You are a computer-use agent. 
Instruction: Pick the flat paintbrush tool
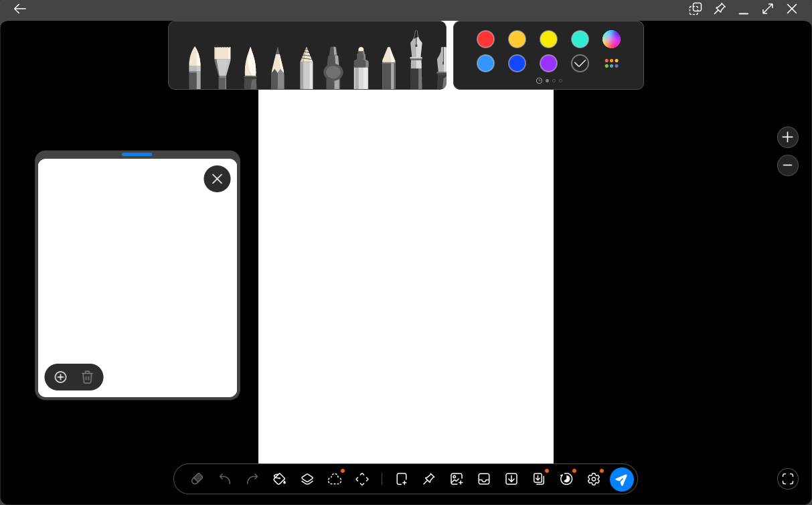click(x=222, y=67)
